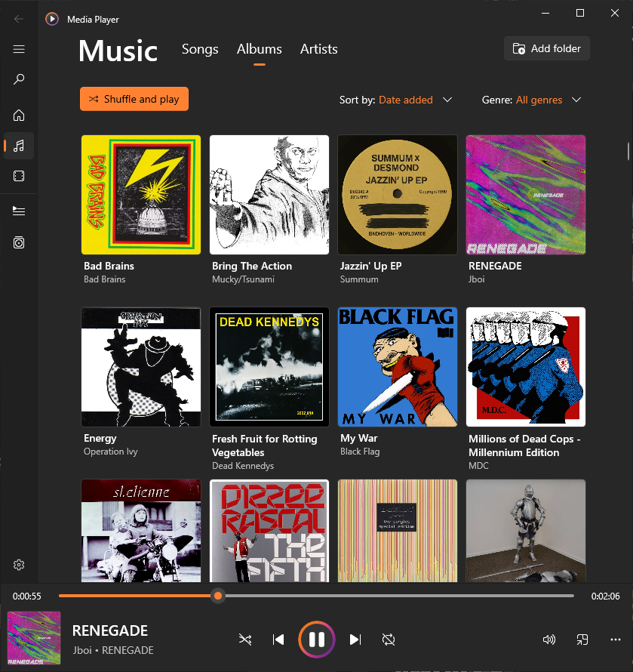Click the Operation Ivy artist name
Image resolution: width=633 pixels, height=672 pixels.
click(x=110, y=452)
